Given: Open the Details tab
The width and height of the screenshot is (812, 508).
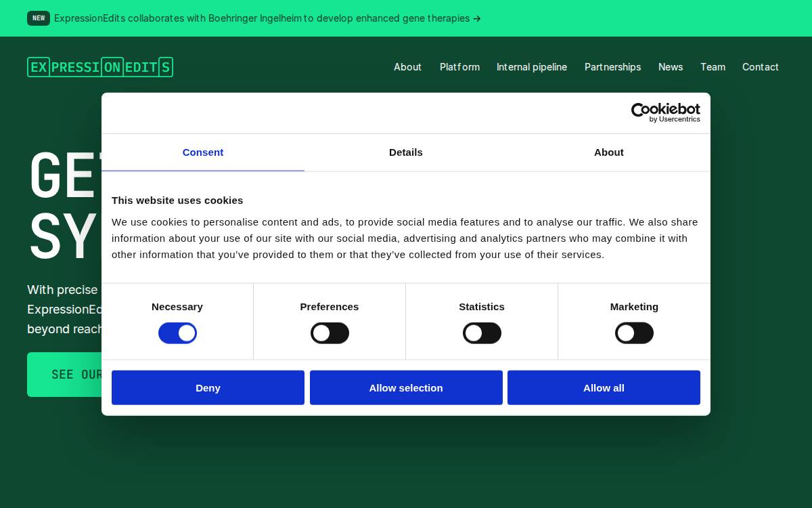Looking at the screenshot, I should 406,152.
